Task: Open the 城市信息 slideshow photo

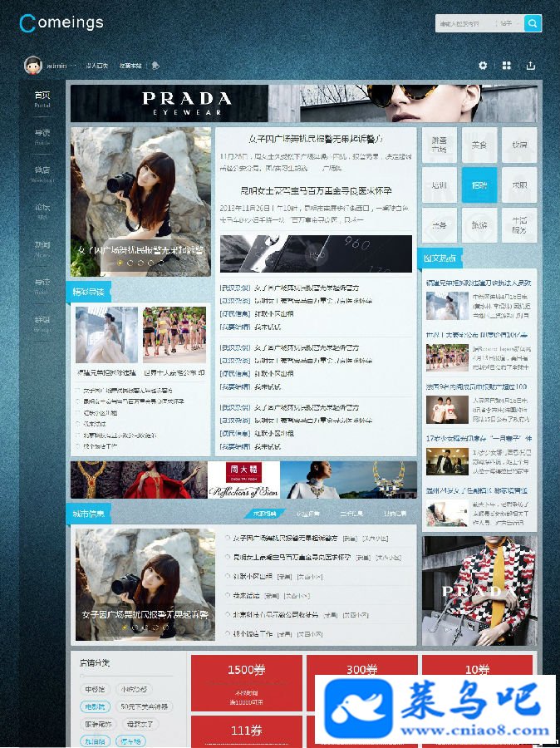Action: point(145,584)
